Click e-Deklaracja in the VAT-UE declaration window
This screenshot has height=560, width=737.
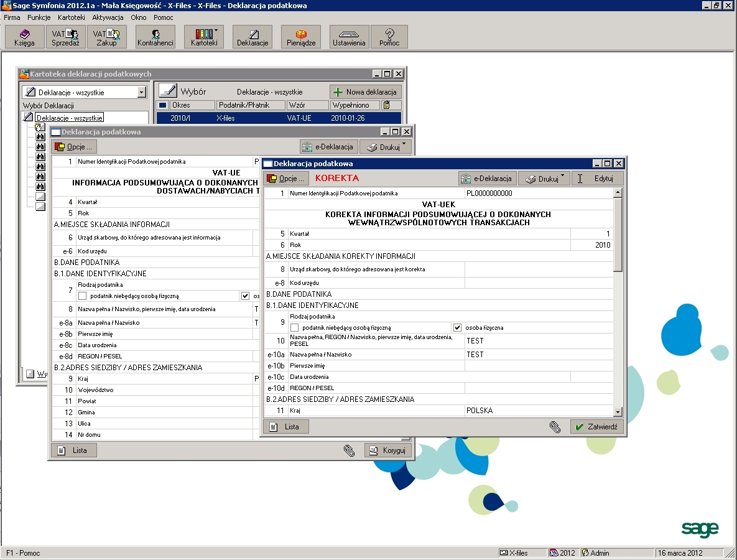(329, 147)
